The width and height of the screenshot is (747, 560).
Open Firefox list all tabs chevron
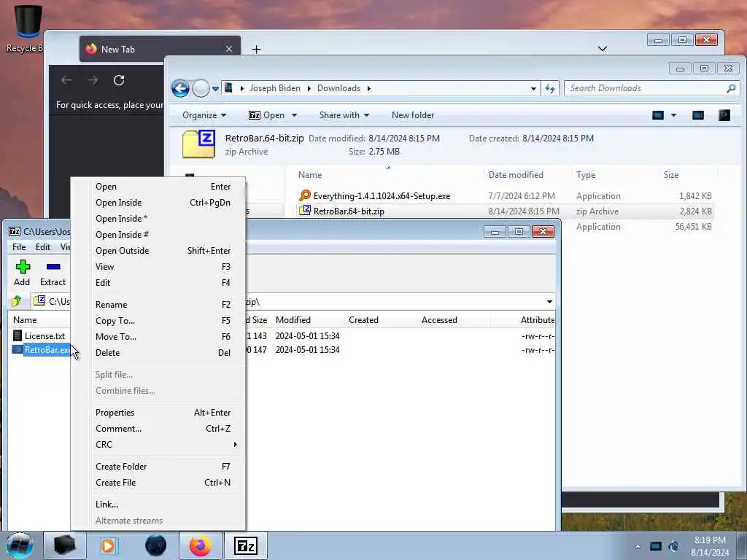[602, 49]
